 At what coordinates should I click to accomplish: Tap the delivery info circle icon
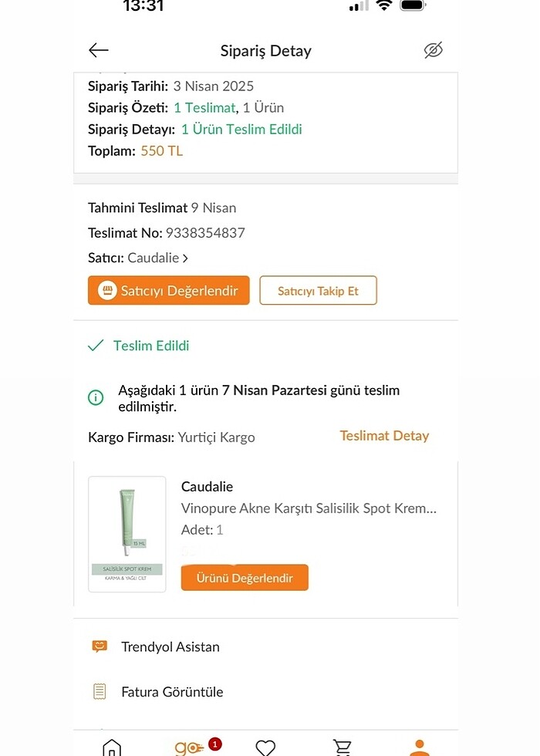point(96,398)
